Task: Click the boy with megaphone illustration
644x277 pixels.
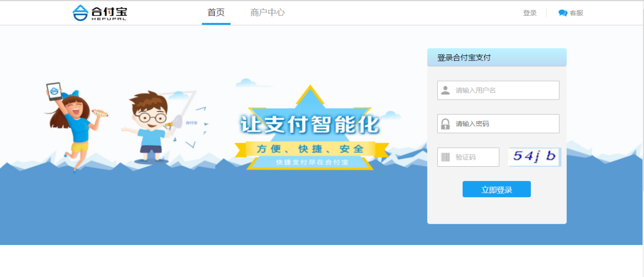Action: [152, 127]
